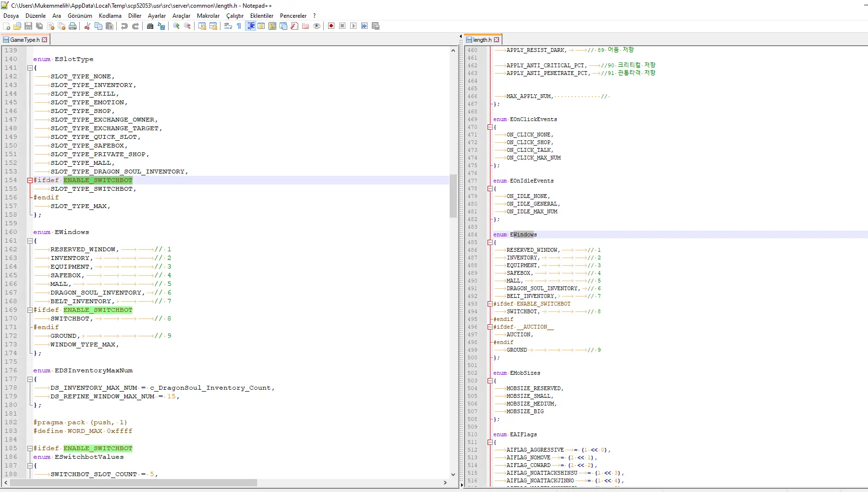Toggle the Indent Guide toolbar button
This screenshot has height=492, width=868.
pyautogui.click(x=250, y=26)
